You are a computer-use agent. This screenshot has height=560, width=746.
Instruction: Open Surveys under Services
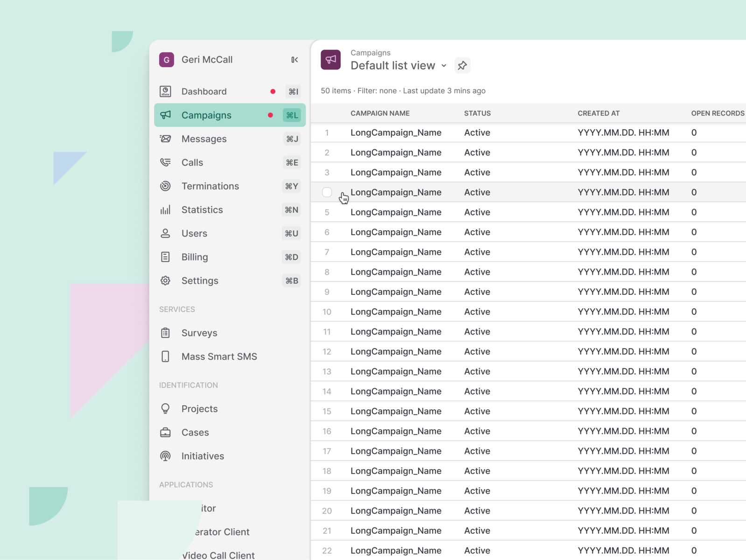tap(230, 333)
